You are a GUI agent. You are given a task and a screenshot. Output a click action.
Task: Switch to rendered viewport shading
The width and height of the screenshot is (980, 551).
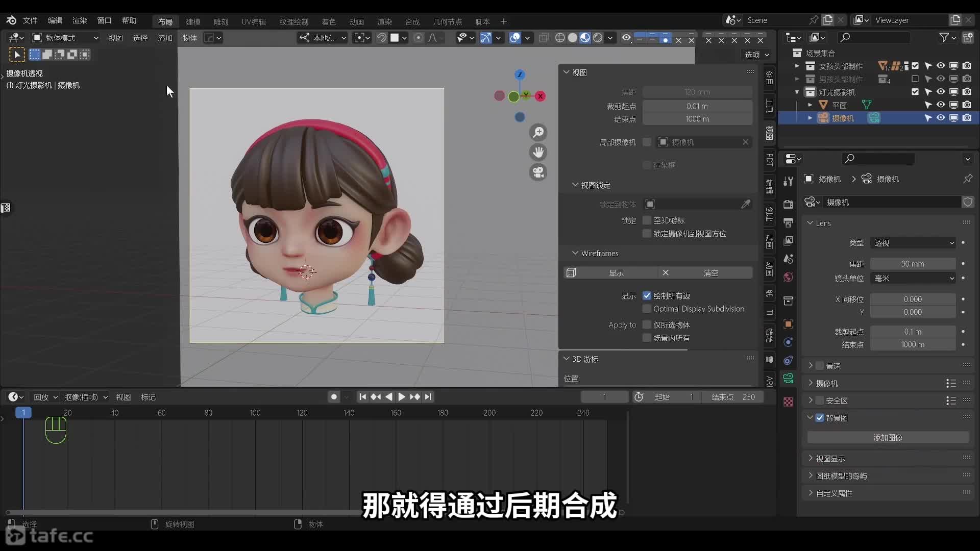(x=598, y=38)
